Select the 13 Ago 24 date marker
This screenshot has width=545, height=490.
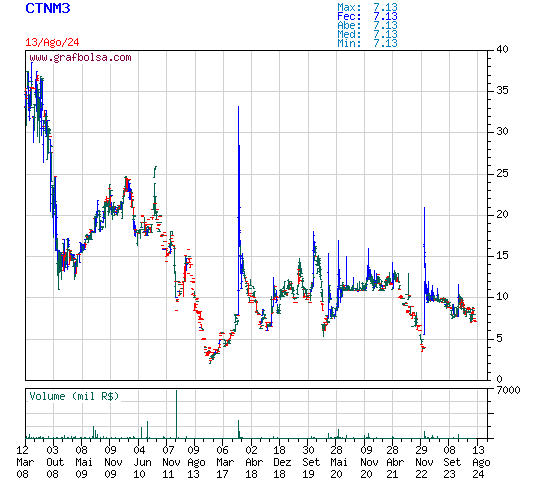pos(481,462)
